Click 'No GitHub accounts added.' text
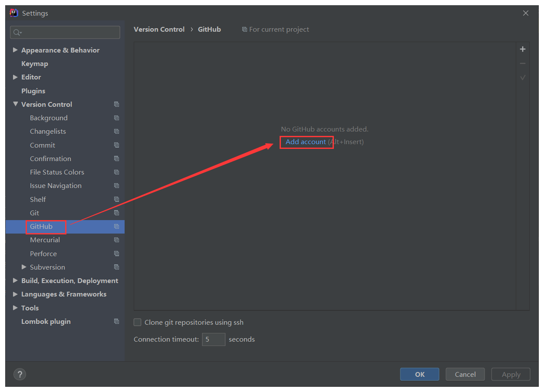 [325, 129]
